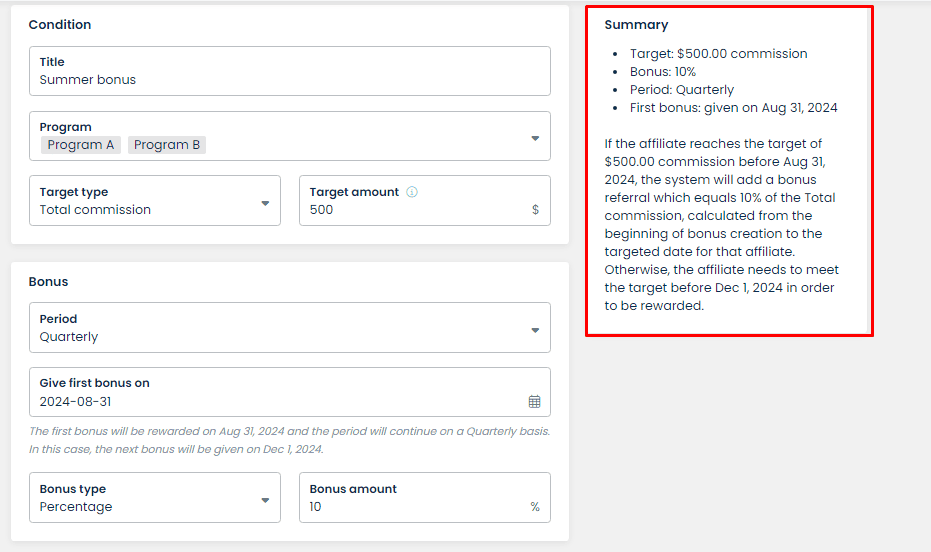The height and width of the screenshot is (552, 931).
Task: Expand the Program dropdown arrow
Action: pos(535,138)
